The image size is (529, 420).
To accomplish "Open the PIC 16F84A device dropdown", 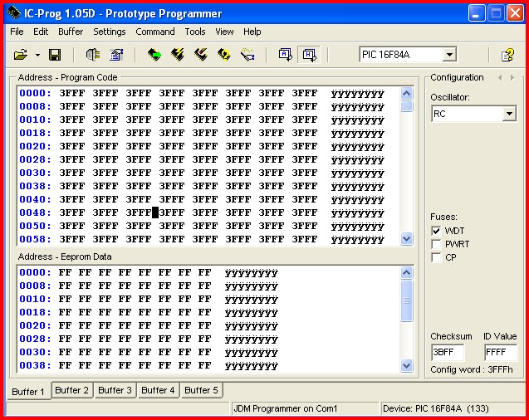I will coord(449,55).
